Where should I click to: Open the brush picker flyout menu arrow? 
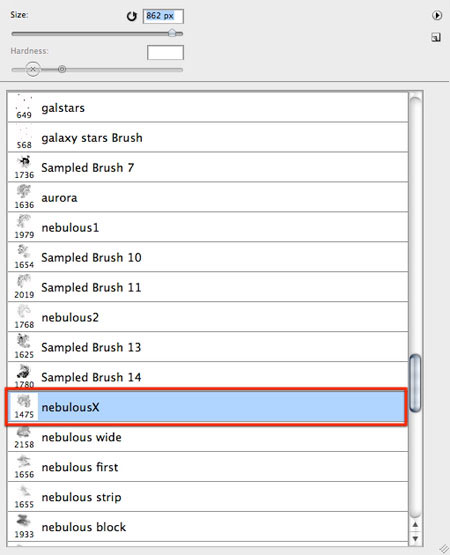coord(437,16)
